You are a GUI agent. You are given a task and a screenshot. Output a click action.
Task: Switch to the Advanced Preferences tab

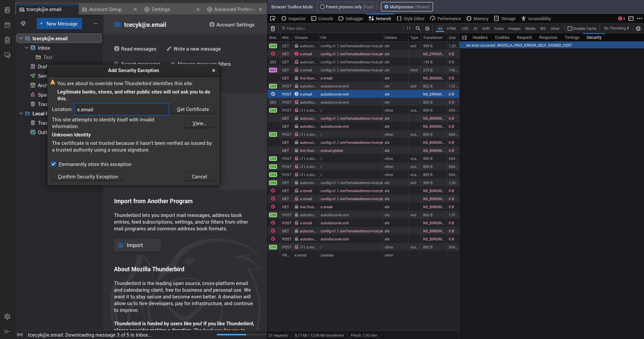pyautogui.click(x=231, y=9)
